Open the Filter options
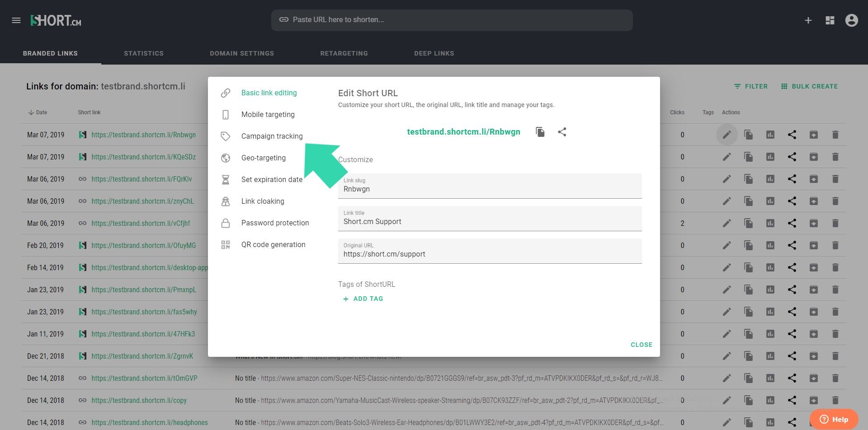Image resolution: width=868 pixels, height=430 pixels. pyautogui.click(x=750, y=86)
